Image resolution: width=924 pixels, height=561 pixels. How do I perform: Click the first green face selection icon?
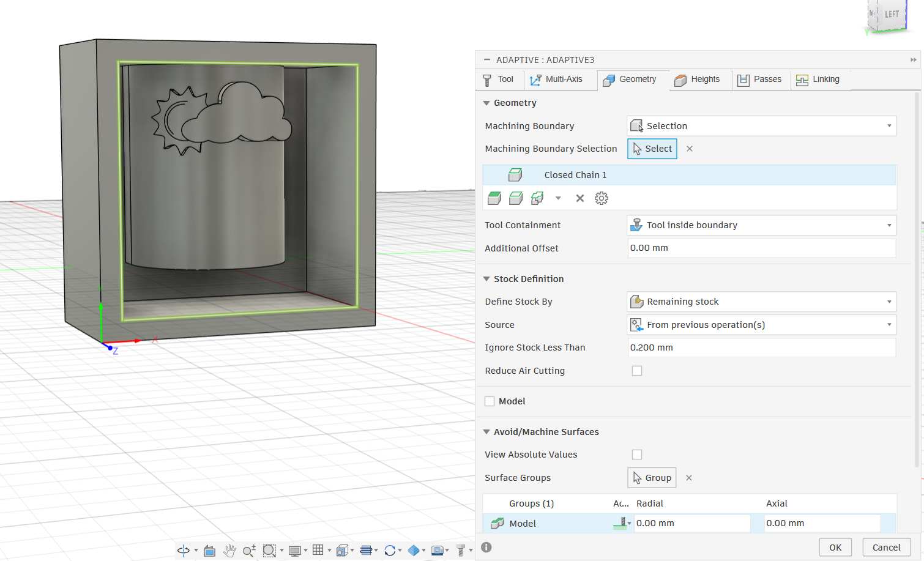tap(494, 198)
